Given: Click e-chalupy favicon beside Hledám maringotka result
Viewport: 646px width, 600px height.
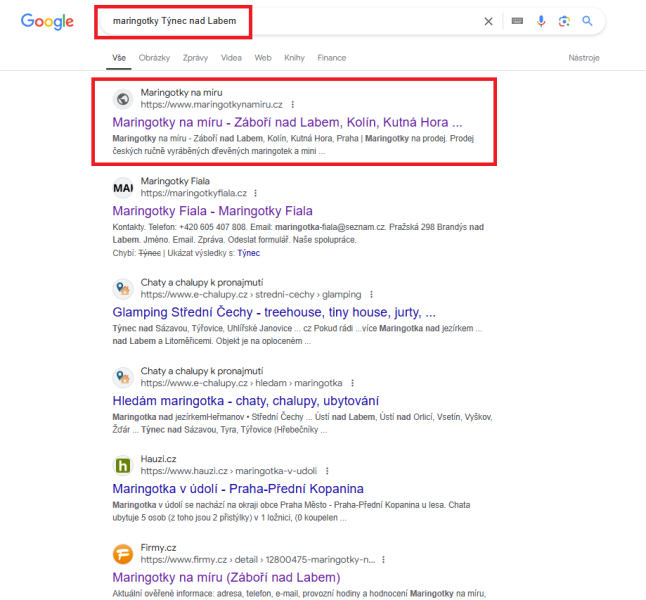Looking at the screenshot, I should (x=123, y=377).
